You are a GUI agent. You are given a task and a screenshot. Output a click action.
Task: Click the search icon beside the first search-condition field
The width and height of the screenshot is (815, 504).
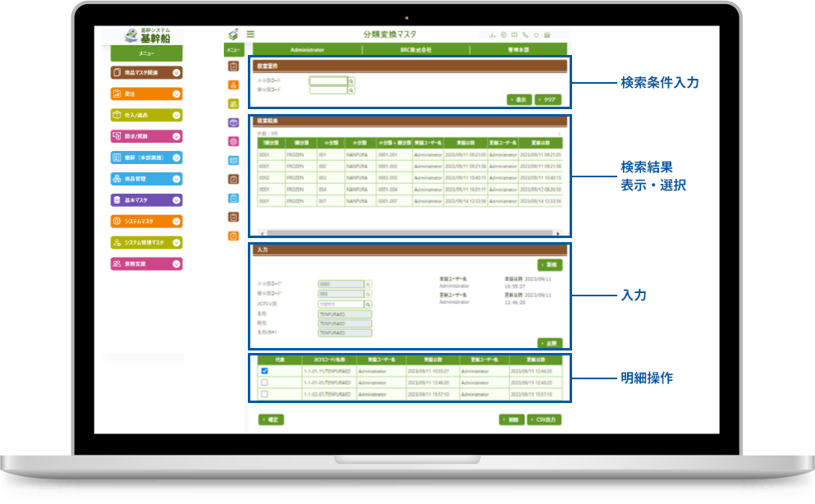(351, 81)
